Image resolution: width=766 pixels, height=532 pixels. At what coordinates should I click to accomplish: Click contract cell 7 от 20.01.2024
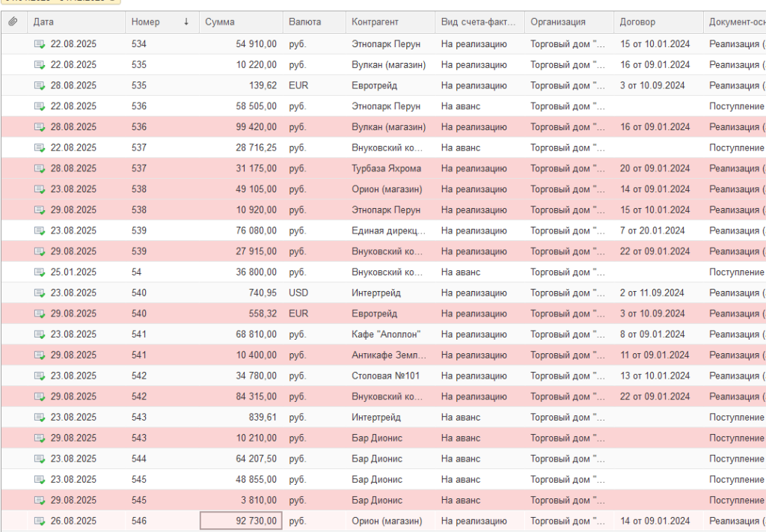(652, 230)
